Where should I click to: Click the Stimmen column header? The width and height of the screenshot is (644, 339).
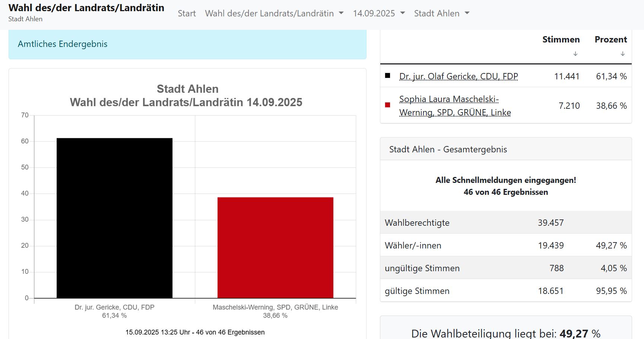click(x=561, y=39)
